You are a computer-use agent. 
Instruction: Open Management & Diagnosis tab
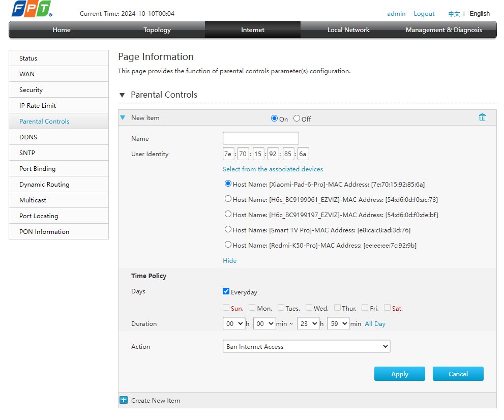[x=444, y=30]
